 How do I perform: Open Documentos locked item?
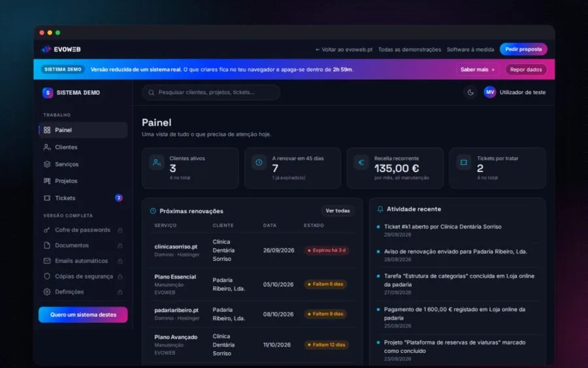tap(83, 245)
